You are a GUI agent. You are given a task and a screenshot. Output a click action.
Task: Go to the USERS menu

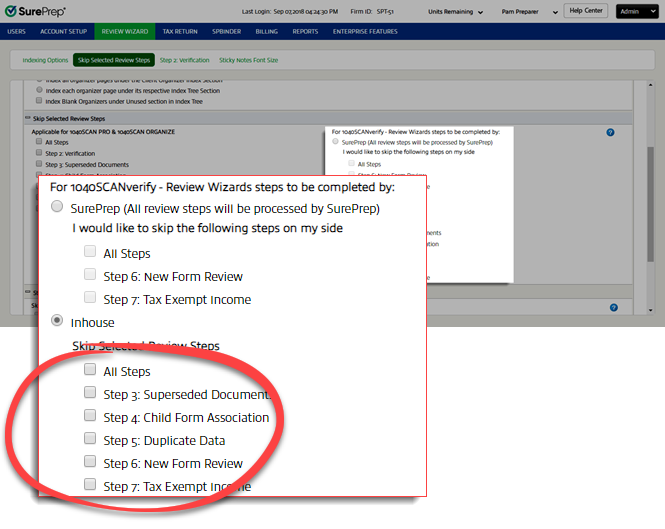[17, 31]
